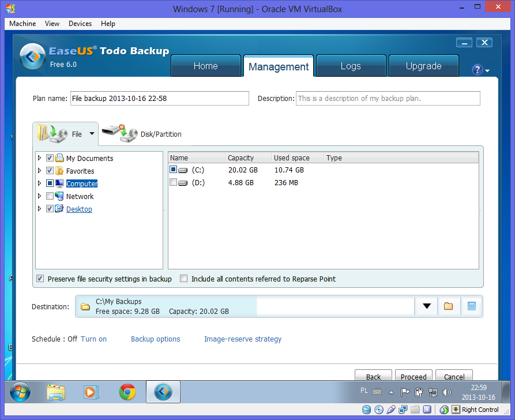This screenshot has width=515, height=420.
Task: Click VirtualBox hard disk status icon
Action: click(367, 410)
